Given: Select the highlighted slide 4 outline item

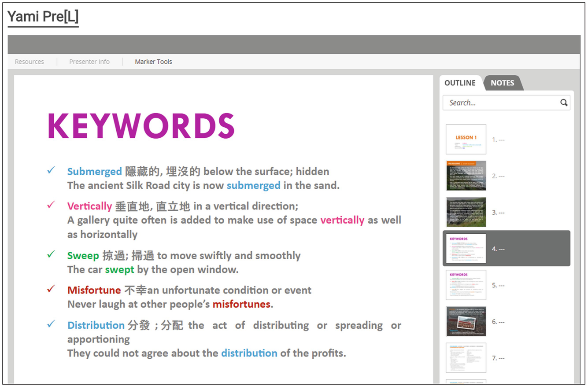Looking at the screenshot, I should pyautogui.click(x=506, y=249).
